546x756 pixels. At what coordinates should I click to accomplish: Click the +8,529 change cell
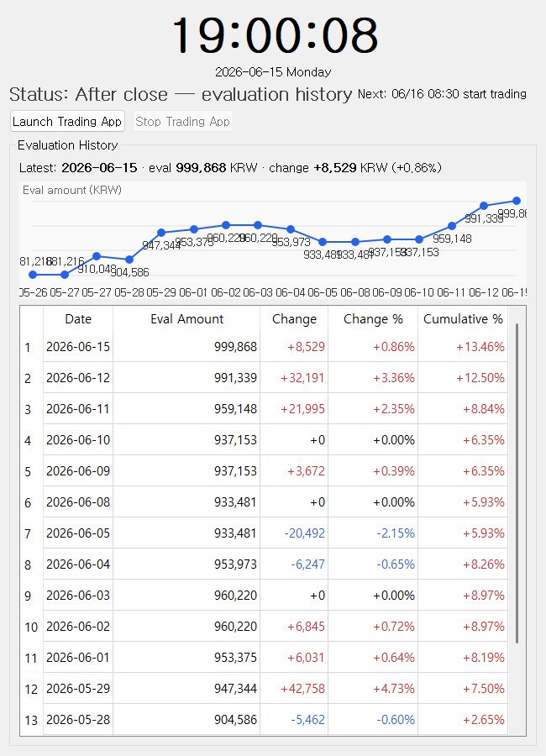tap(294, 347)
